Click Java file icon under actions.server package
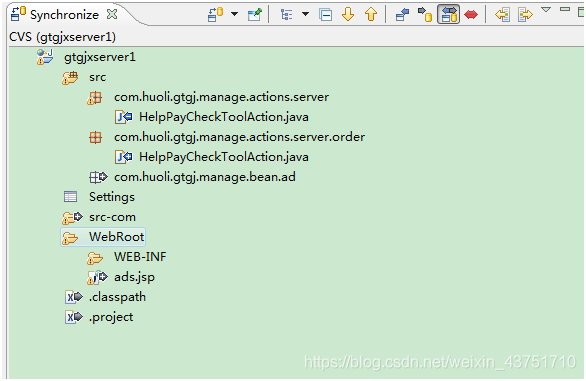The height and width of the screenshot is (381, 586). 123,117
